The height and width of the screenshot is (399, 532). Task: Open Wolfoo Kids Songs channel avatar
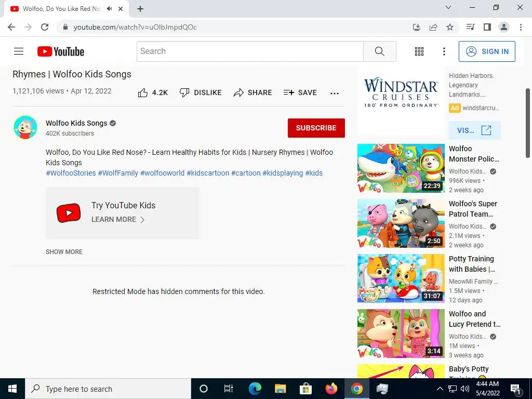tap(25, 127)
